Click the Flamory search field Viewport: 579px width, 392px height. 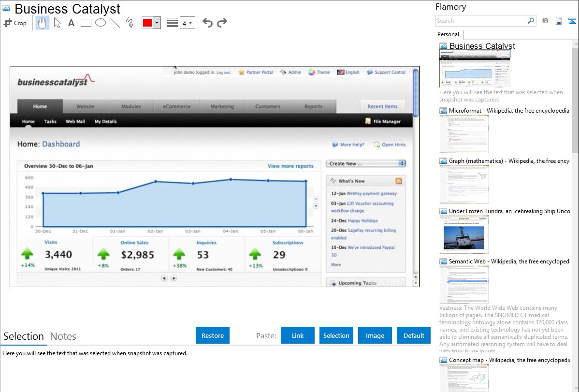tap(481, 21)
